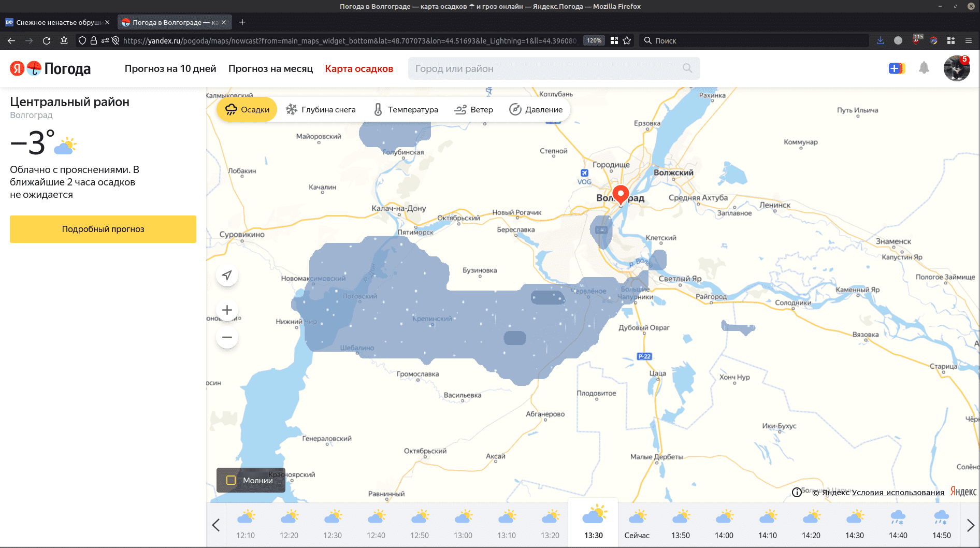Click the geolocation arrow button on map
This screenshot has height=548, width=980.
[x=227, y=276]
